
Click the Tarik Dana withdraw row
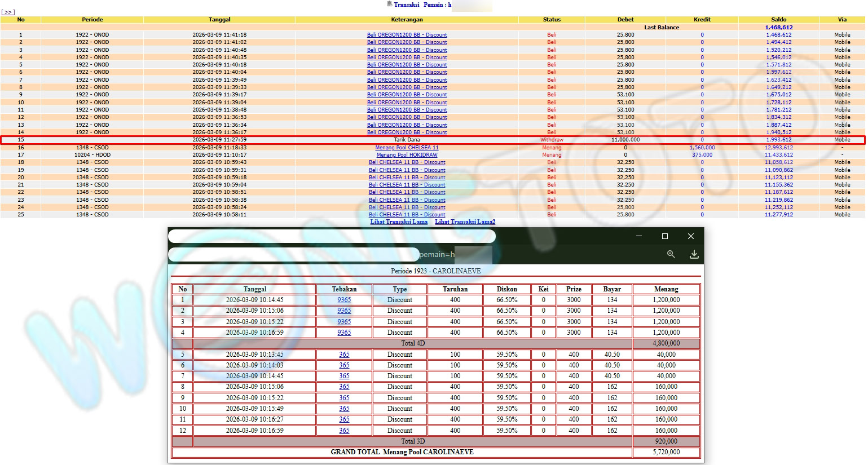click(x=407, y=140)
